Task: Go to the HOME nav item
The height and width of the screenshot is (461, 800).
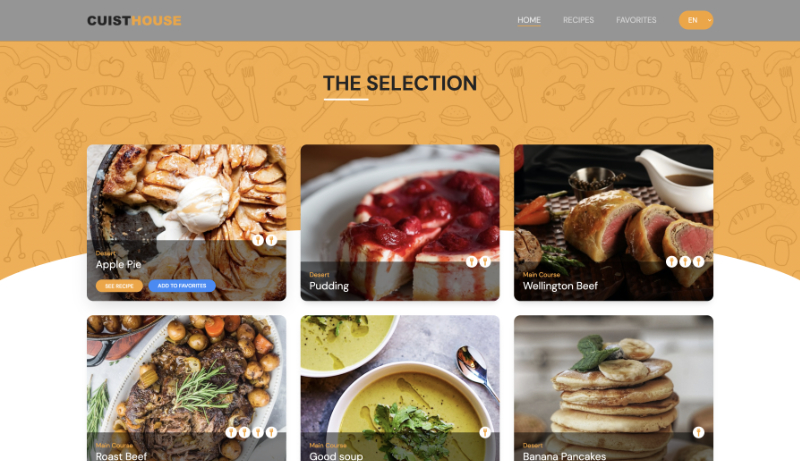Action: pos(529,20)
